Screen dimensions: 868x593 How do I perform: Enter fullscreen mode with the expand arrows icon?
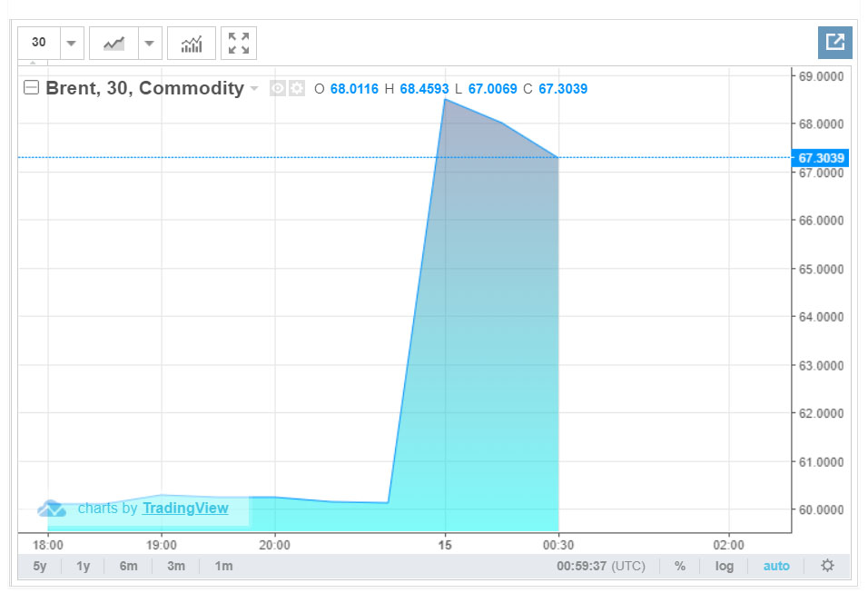[239, 43]
